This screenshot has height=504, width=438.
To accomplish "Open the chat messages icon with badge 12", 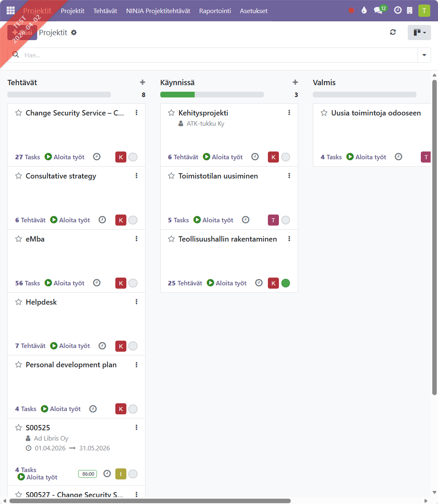I will [379, 11].
